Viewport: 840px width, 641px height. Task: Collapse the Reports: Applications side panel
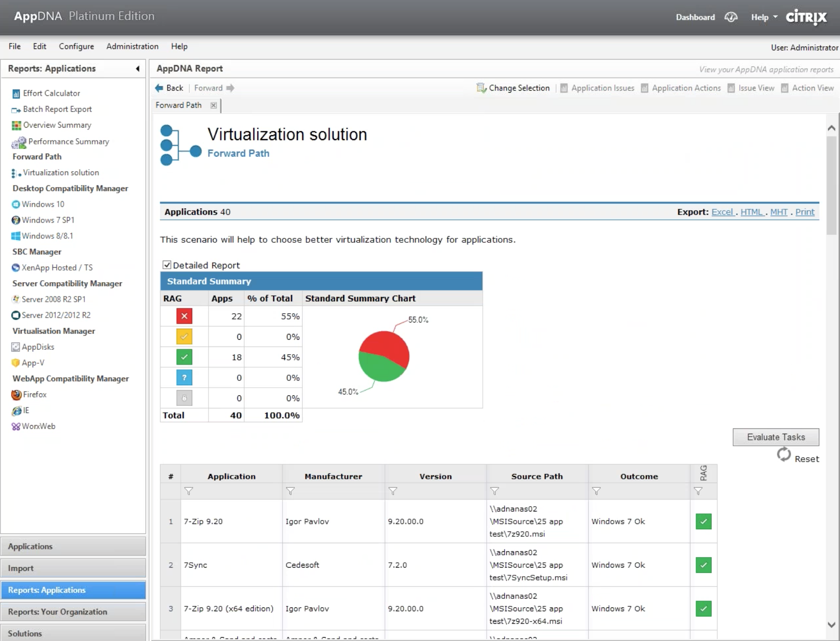(138, 69)
